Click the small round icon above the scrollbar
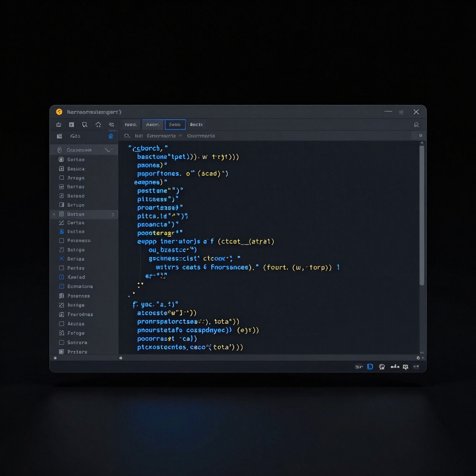This screenshot has height=476, width=476. click(x=420, y=136)
